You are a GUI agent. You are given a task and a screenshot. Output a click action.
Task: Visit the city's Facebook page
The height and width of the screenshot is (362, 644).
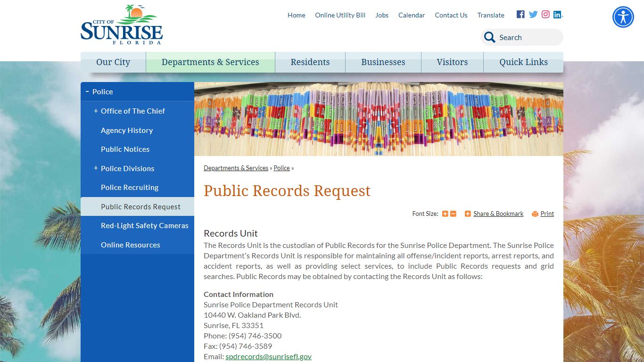point(520,14)
